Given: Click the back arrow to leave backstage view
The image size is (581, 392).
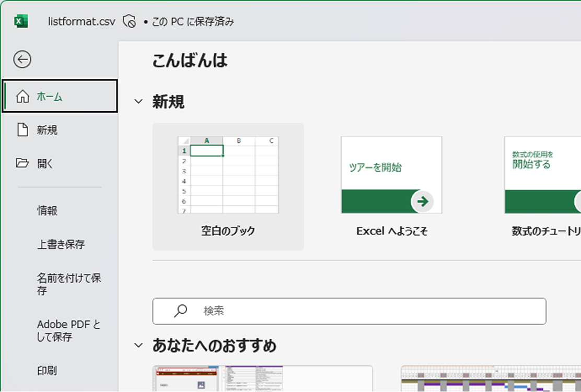Looking at the screenshot, I should 21,60.
